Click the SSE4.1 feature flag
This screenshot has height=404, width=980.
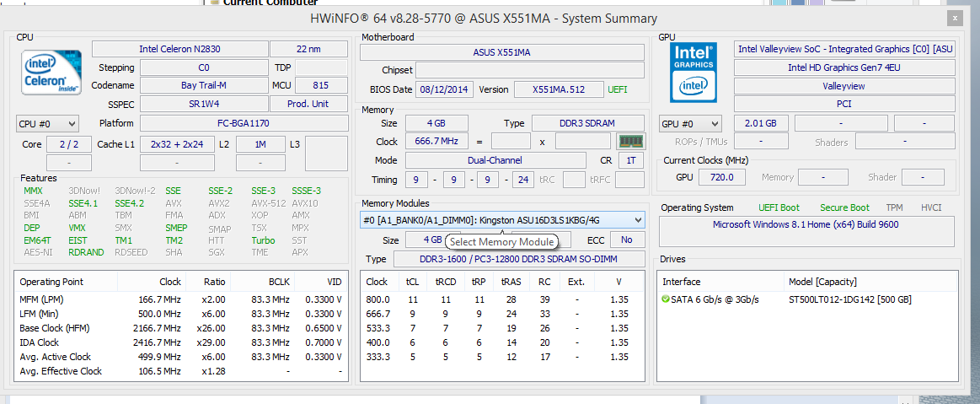(x=83, y=203)
